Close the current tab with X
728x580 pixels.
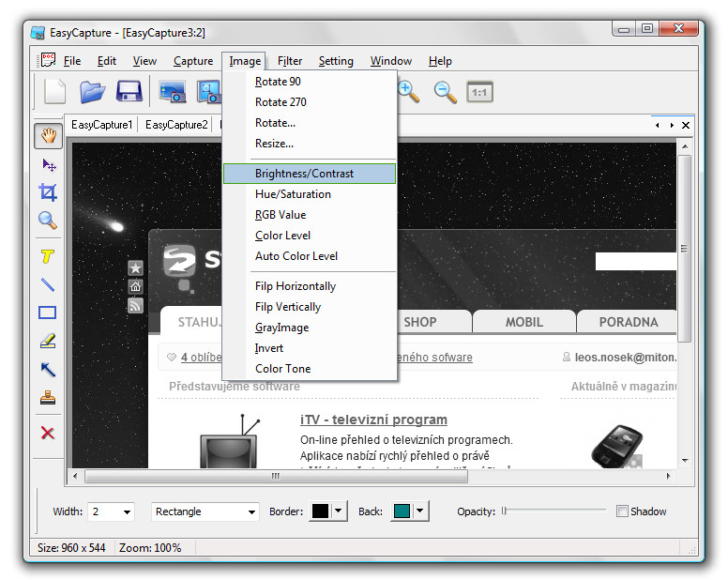685,125
